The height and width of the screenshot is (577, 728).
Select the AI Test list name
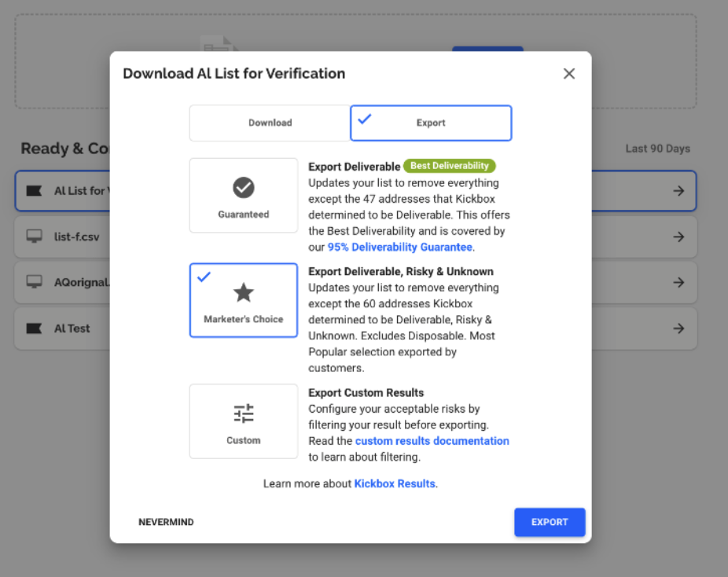pyautogui.click(x=72, y=328)
